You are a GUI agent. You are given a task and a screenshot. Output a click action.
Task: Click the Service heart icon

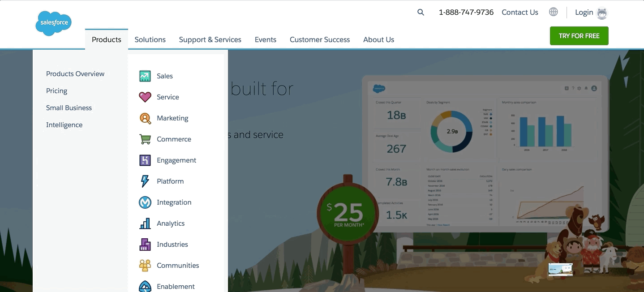coord(145,97)
